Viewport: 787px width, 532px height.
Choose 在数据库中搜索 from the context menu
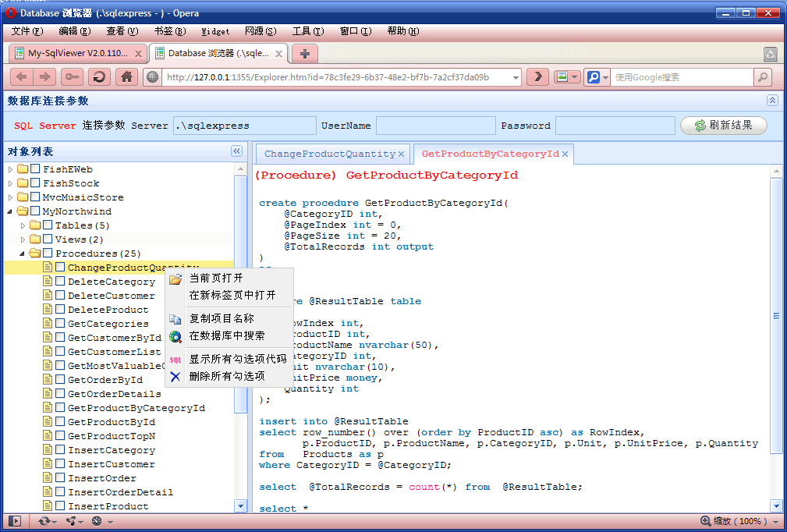pyautogui.click(x=229, y=335)
